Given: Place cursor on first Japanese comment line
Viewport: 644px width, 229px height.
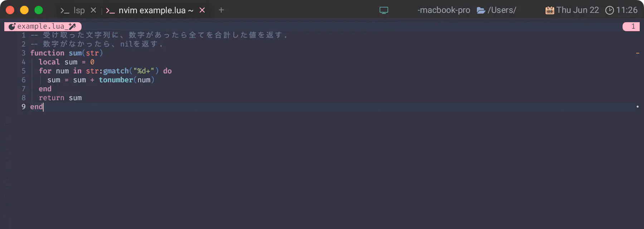Looking at the screenshot, I should (159, 35).
